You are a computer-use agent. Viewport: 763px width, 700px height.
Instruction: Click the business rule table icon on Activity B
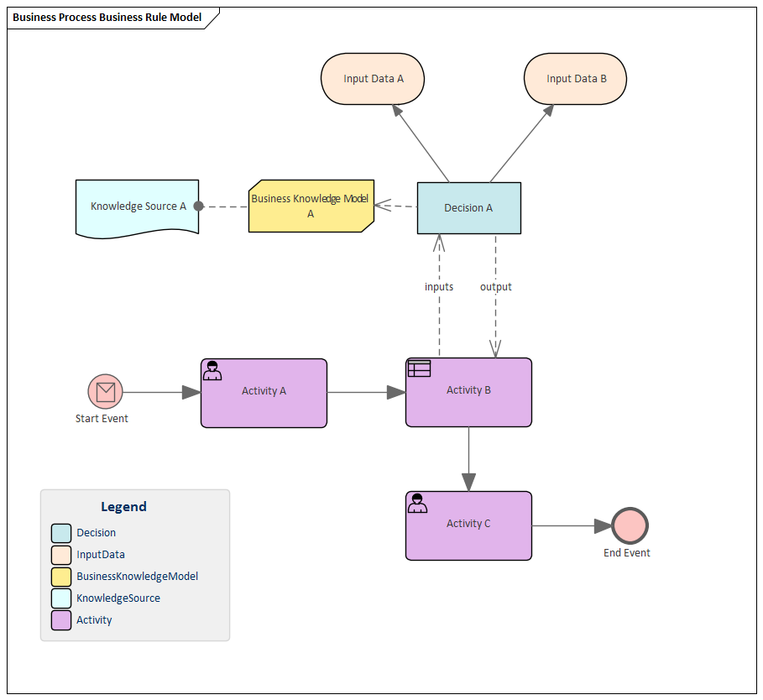tap(419, 368)
